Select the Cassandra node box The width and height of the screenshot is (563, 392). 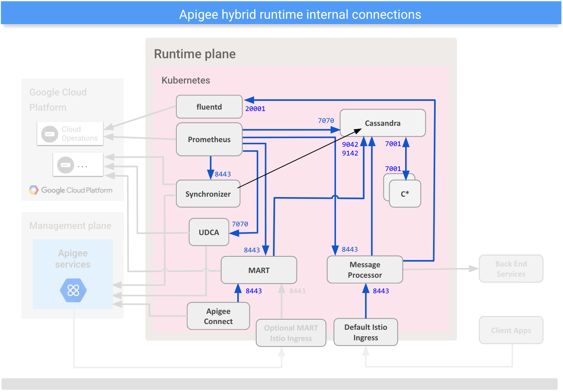point(382,123)
